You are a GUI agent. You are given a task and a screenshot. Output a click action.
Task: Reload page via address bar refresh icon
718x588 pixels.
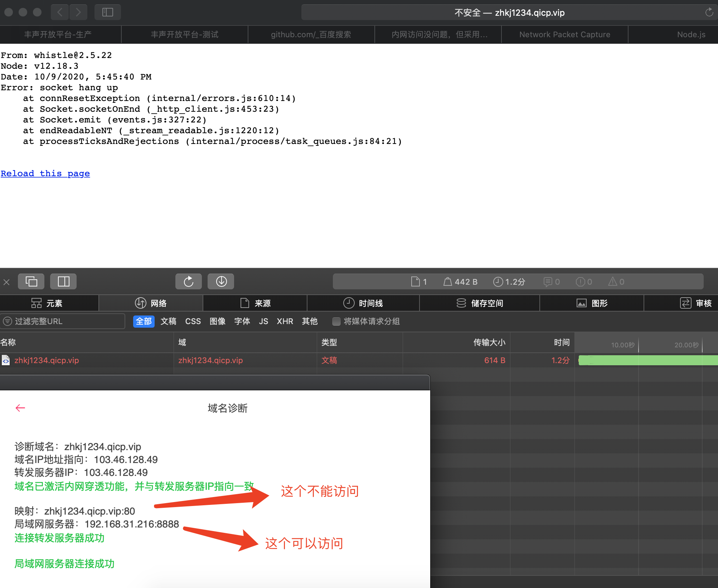click(709, 13)
